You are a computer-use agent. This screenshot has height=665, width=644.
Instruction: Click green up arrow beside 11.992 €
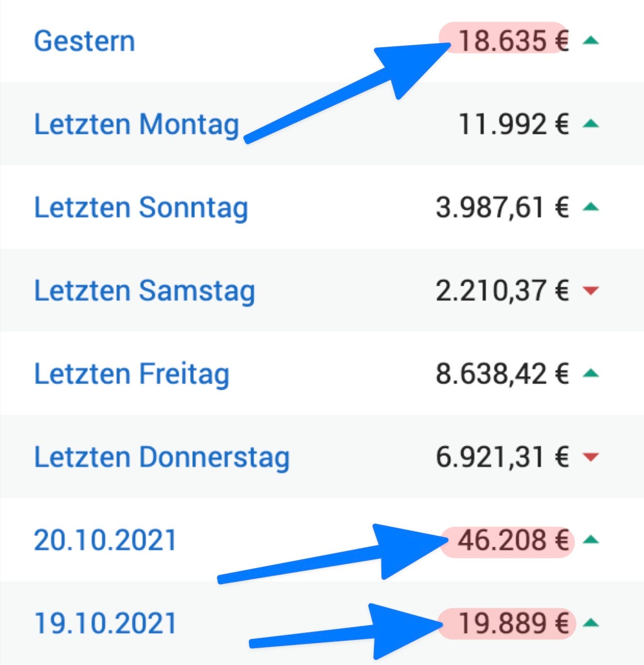[x=591, y=124]
